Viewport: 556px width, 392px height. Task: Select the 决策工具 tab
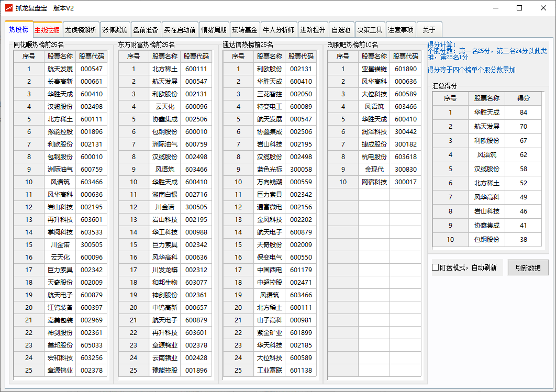370,30
